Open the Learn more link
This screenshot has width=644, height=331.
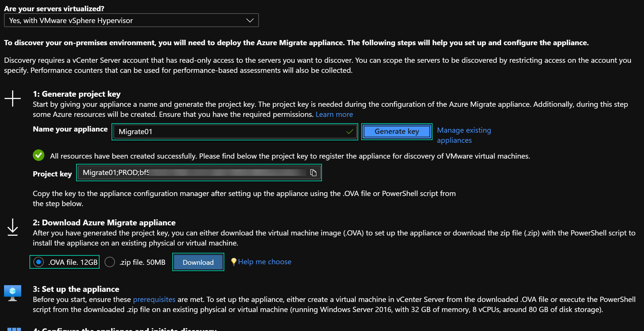(x=334, y=115)
